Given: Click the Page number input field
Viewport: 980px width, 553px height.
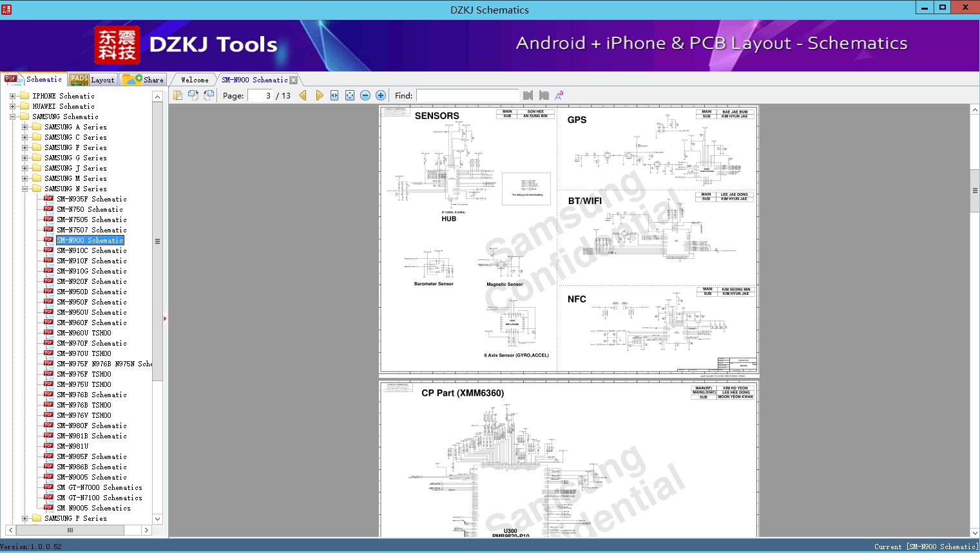Looking at the screenshot, I should pos(259,95).
